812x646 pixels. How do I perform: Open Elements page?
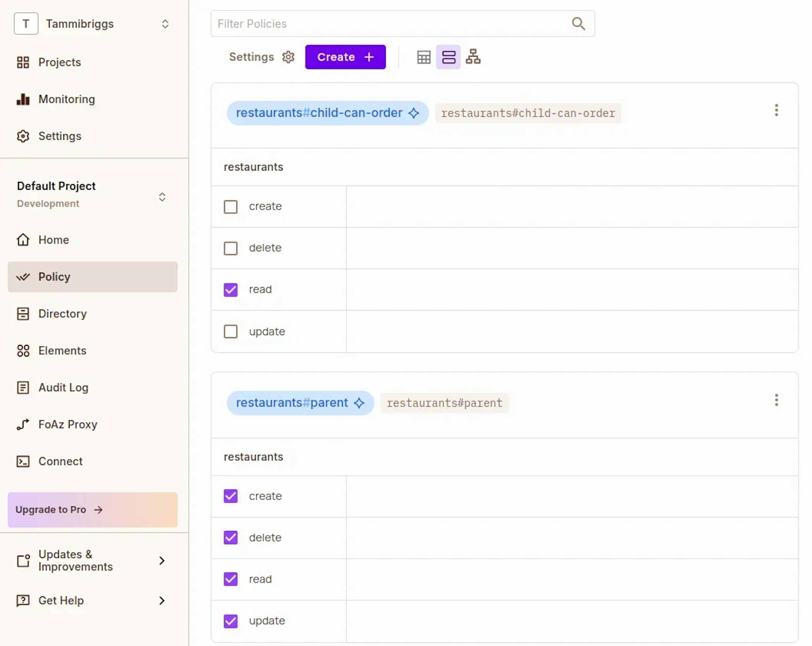tap(92, 351)
